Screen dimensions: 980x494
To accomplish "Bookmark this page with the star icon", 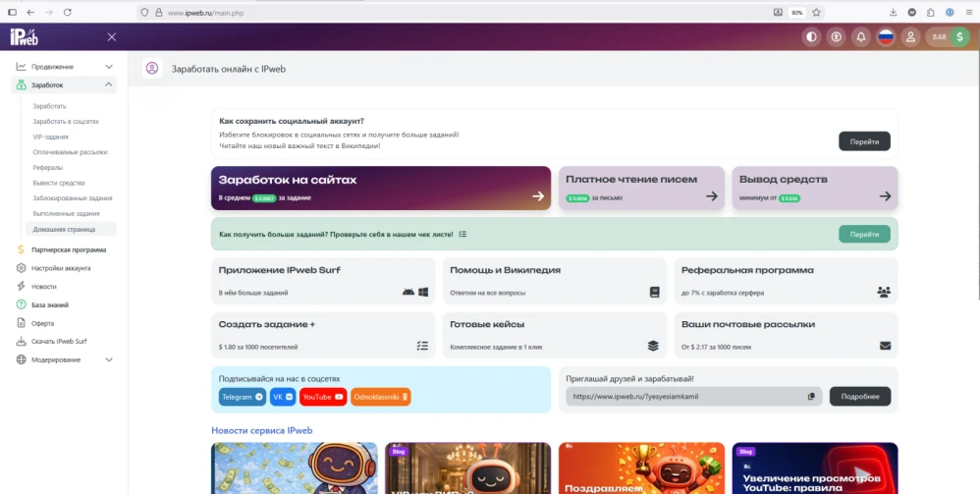I will click(x=816, y=12).
